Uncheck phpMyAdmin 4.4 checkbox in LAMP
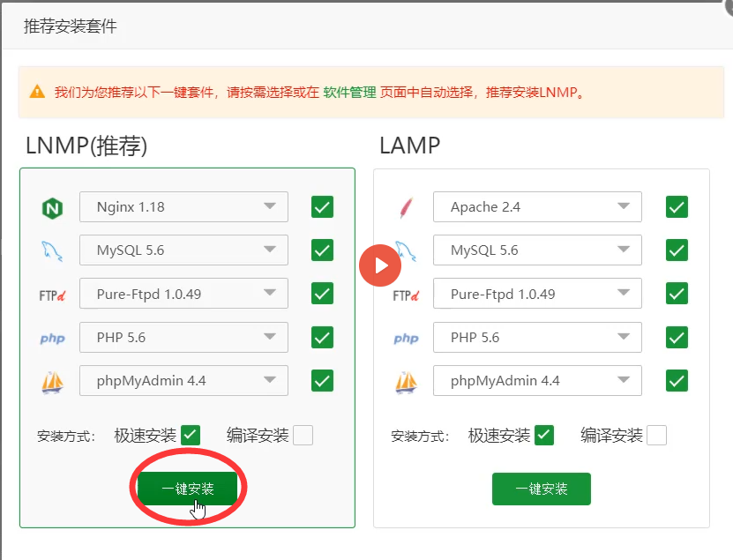Image resolution: width=733 pixels, height=560 pixels. (x=677, y=380)
